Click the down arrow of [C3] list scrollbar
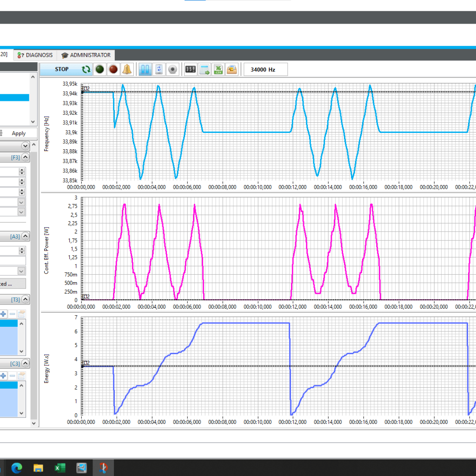This screenshot has height=476, width=476. coord(21,413)
